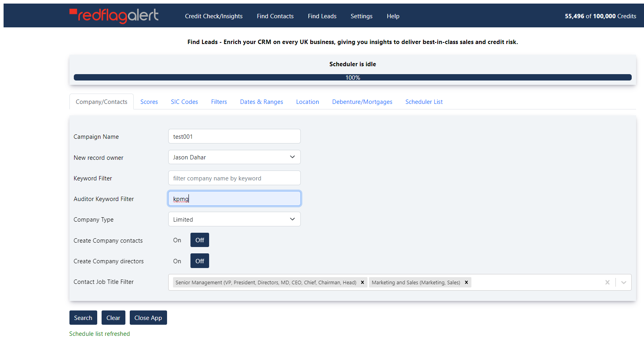This screenshot has width=644, height=339.
Task: Open Find Contacts in the navigation
Action: coord(275,16)
